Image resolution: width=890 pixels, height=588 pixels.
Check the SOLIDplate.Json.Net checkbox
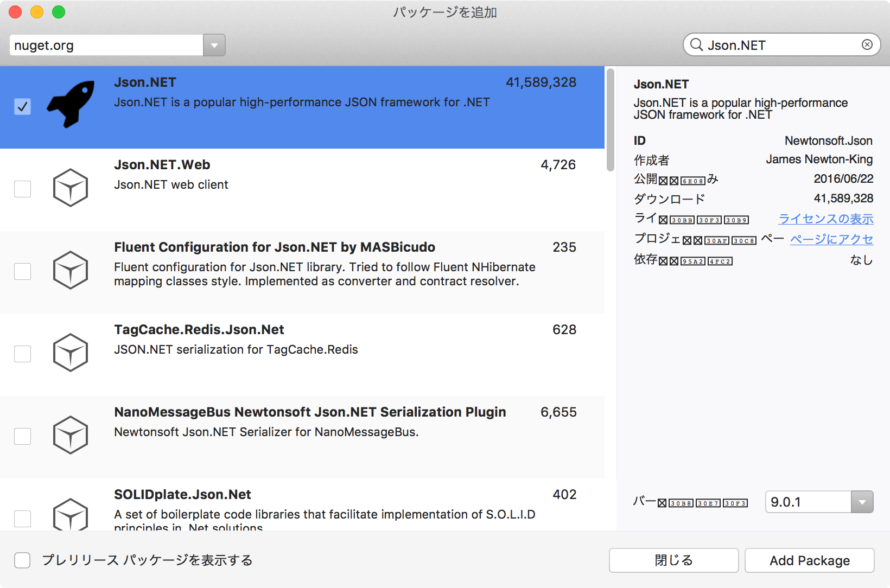point(22,519)
